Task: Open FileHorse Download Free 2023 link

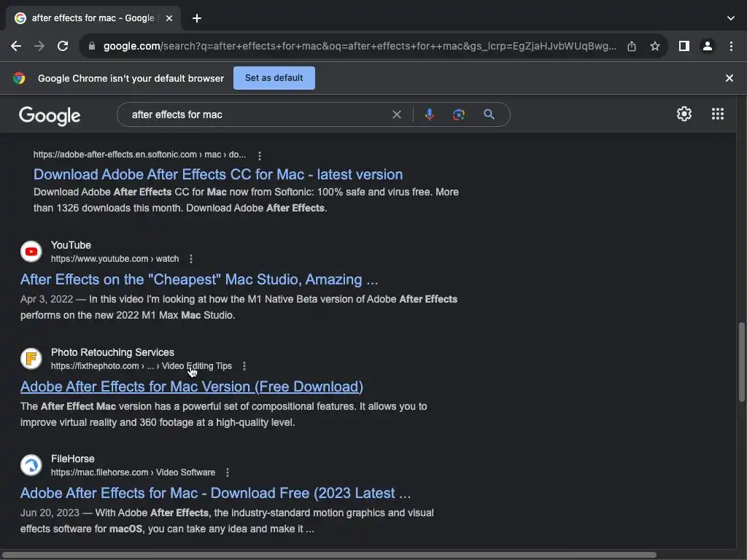Action: coord(215,493)
